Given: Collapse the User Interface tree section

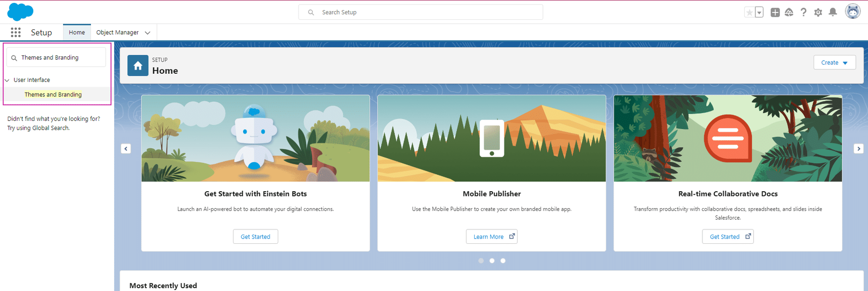Looking at the screenshot, I should click(7, 80).
